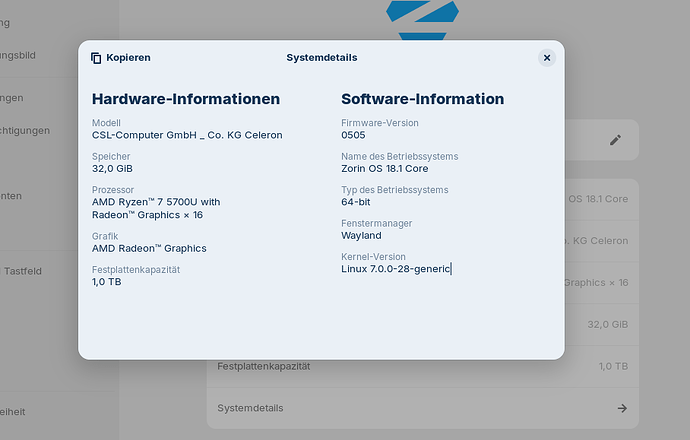The height and width of the screenshot is (440, 690).
Task: Click the Zorin logo above the dialog
Action: [x=422, y=20]
